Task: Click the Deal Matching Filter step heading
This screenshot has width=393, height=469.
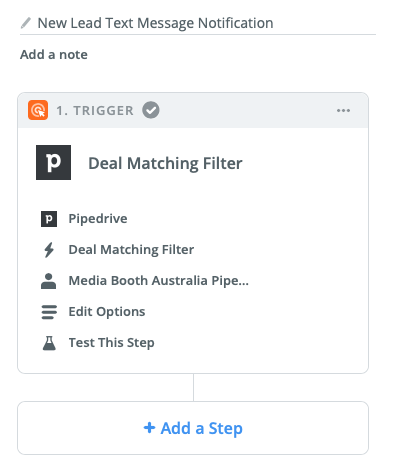Action: [165, 163]
